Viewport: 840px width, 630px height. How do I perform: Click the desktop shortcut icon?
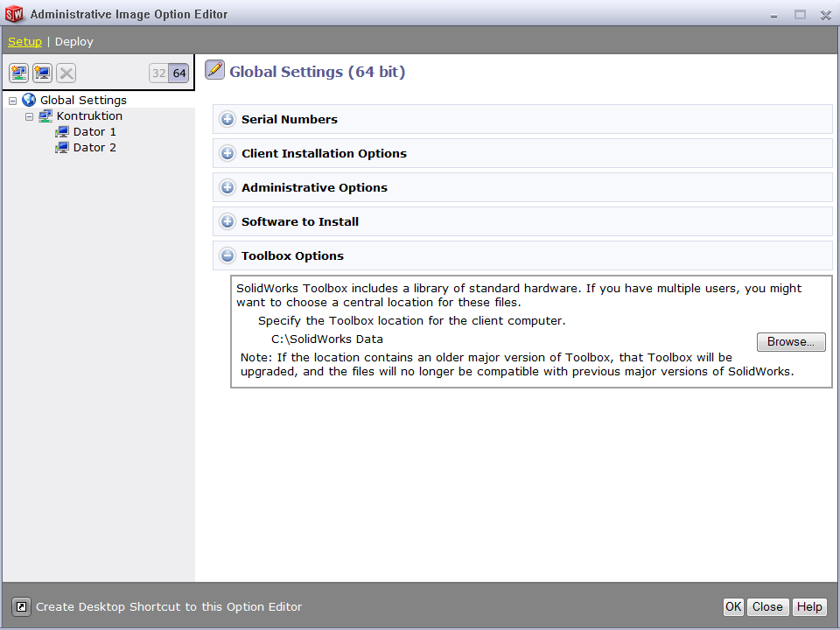21,607
